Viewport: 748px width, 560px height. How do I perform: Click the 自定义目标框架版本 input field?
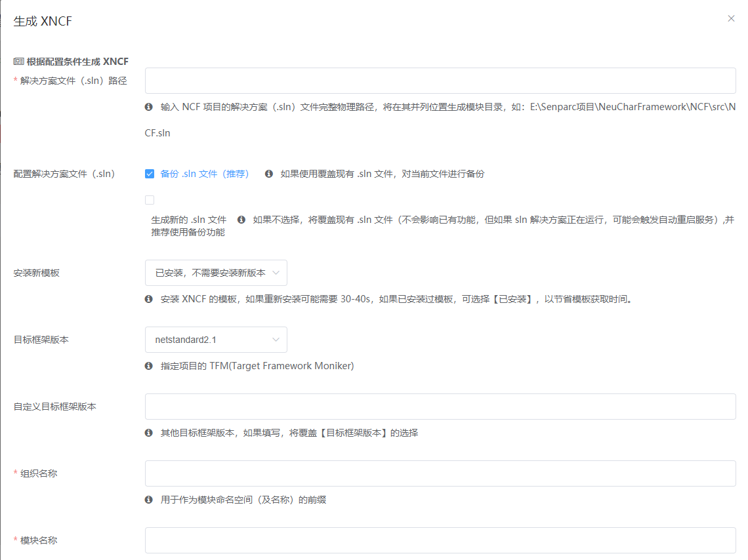(x=440, y=407)
